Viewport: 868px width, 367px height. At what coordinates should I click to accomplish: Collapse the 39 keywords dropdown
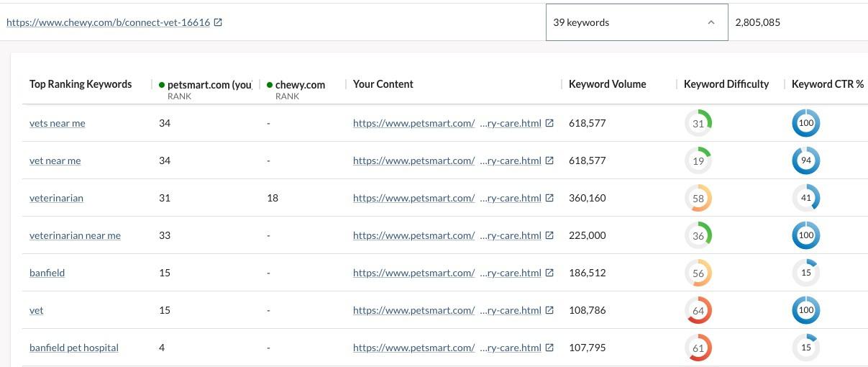[x=636, y=22]
